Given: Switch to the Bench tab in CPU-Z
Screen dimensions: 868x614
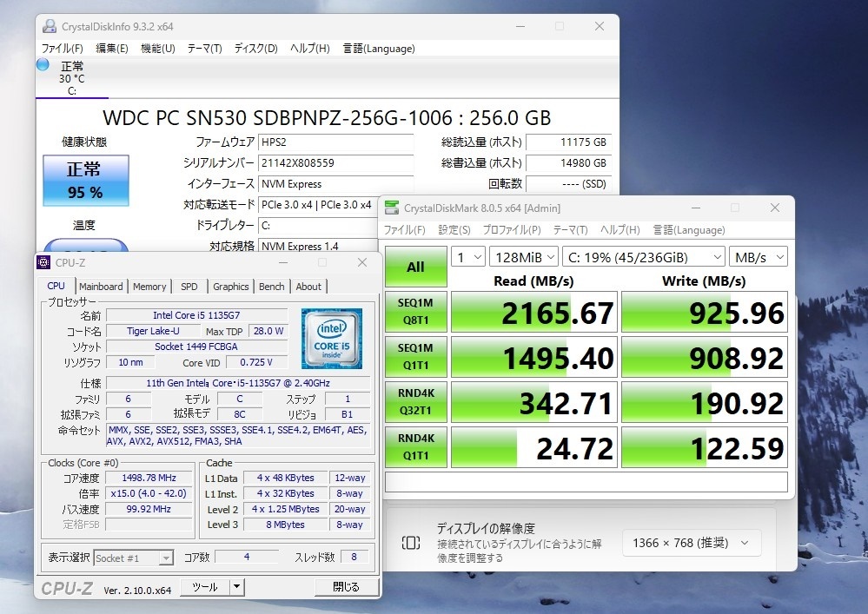Looking at the screenshot, I should (x=272, y=287).
